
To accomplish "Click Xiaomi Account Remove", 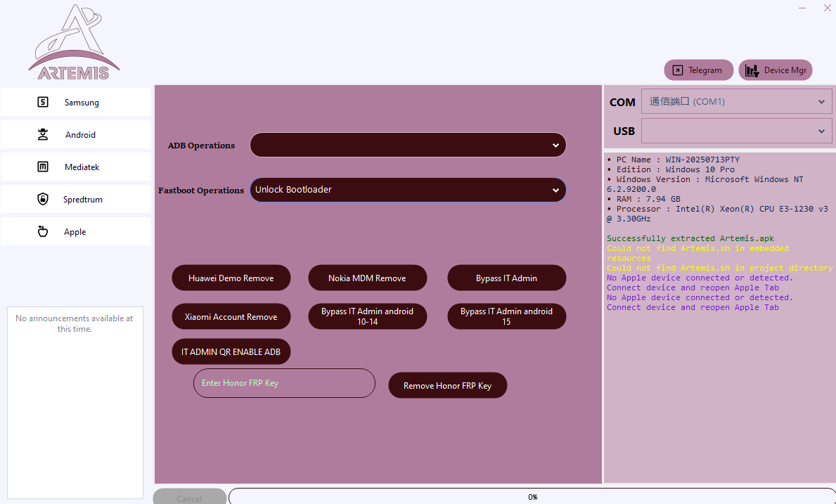I will tap(231, 316).
